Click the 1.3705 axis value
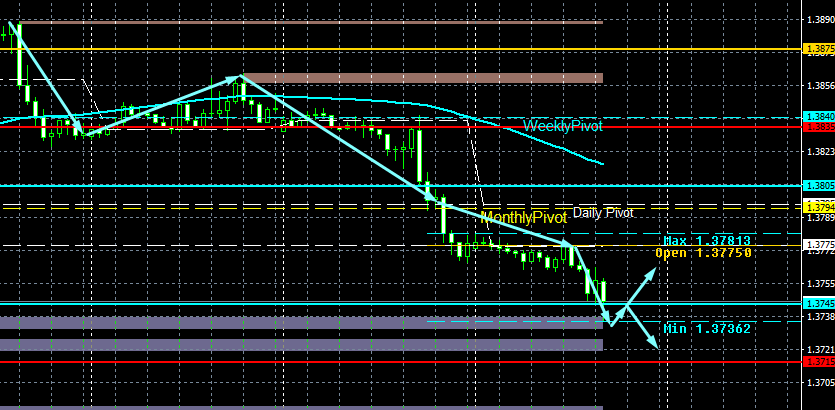 coord(821,382)
